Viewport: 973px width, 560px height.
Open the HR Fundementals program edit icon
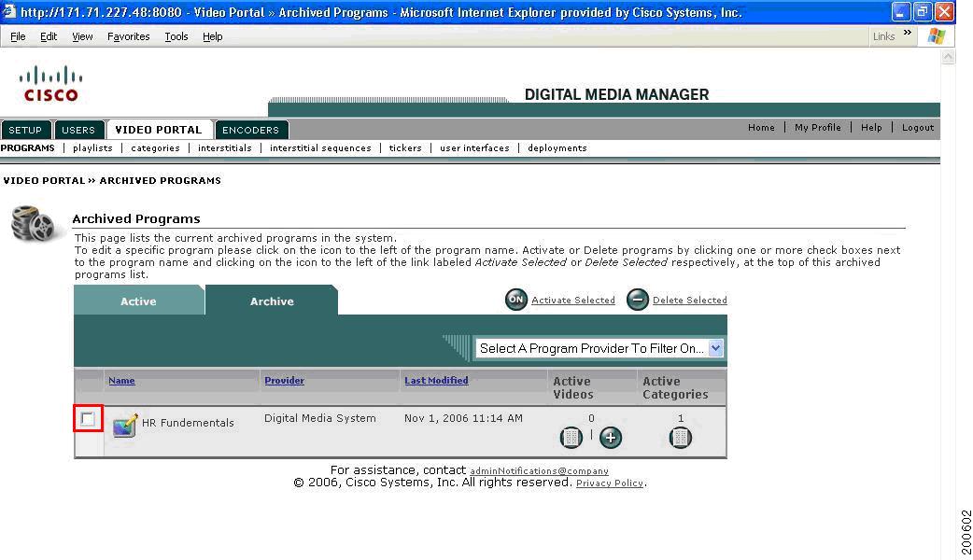point(124,422)
